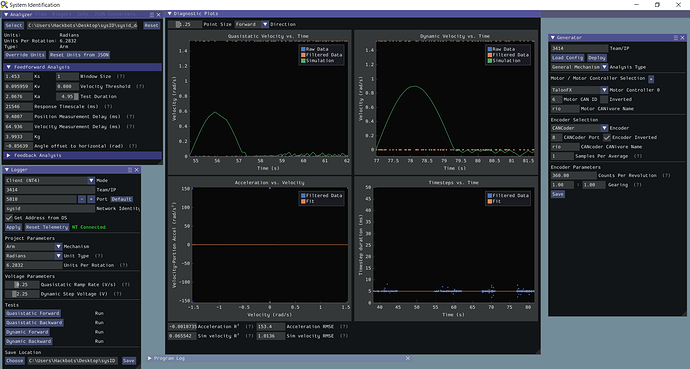Collapse the Diagnostic Plots triangle
The width and height of the screenshot is (690, 369).
170,14
